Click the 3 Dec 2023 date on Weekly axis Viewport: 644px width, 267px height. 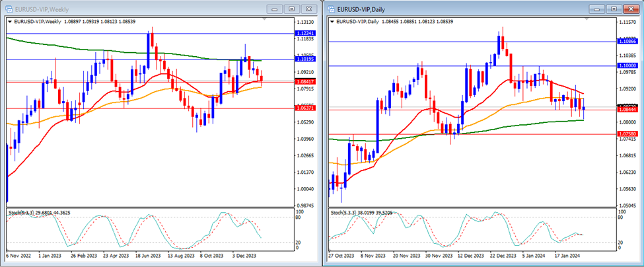[x=244, y=255]
